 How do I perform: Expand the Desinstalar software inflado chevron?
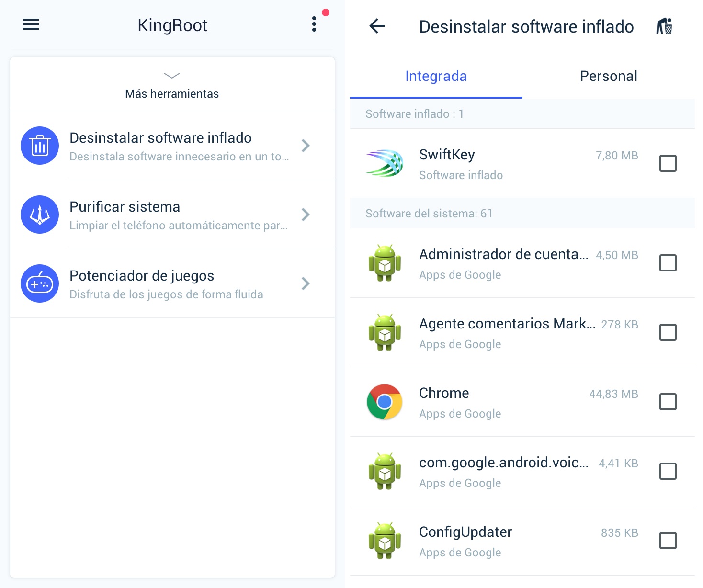point(306,146)
